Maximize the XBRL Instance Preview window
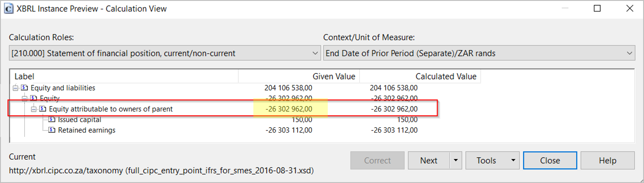The image size is (644, 183). point(597,8)
